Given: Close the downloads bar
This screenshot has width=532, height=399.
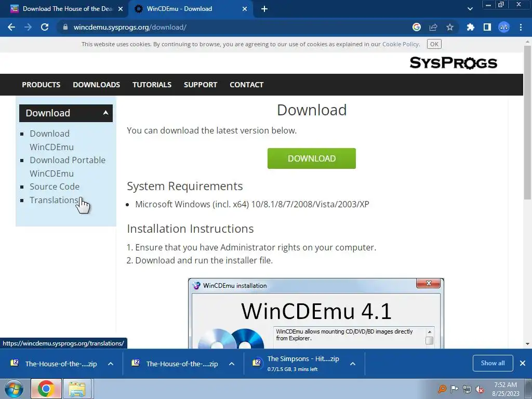Looking at the screenshot, I should (x=523, y=363).
